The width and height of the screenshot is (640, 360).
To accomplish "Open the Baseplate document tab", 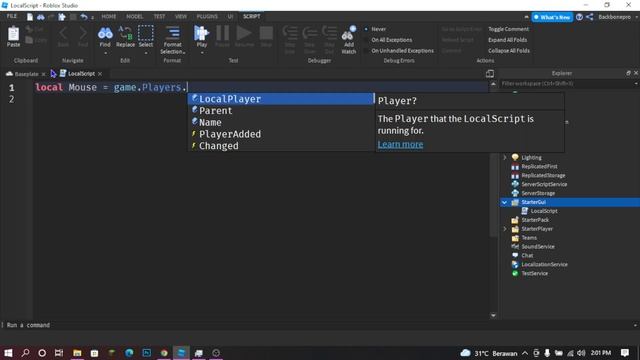I will pyautogui.click(x=26, y=74).
